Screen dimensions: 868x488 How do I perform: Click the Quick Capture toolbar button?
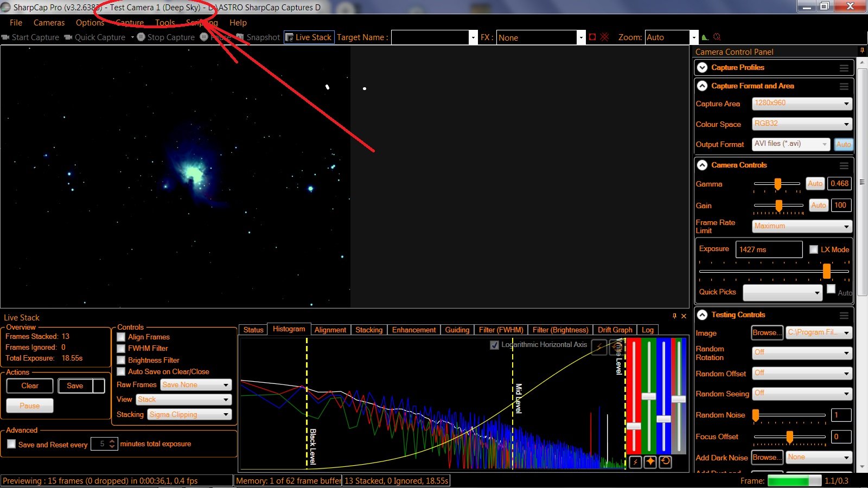[x=95, y=37]
